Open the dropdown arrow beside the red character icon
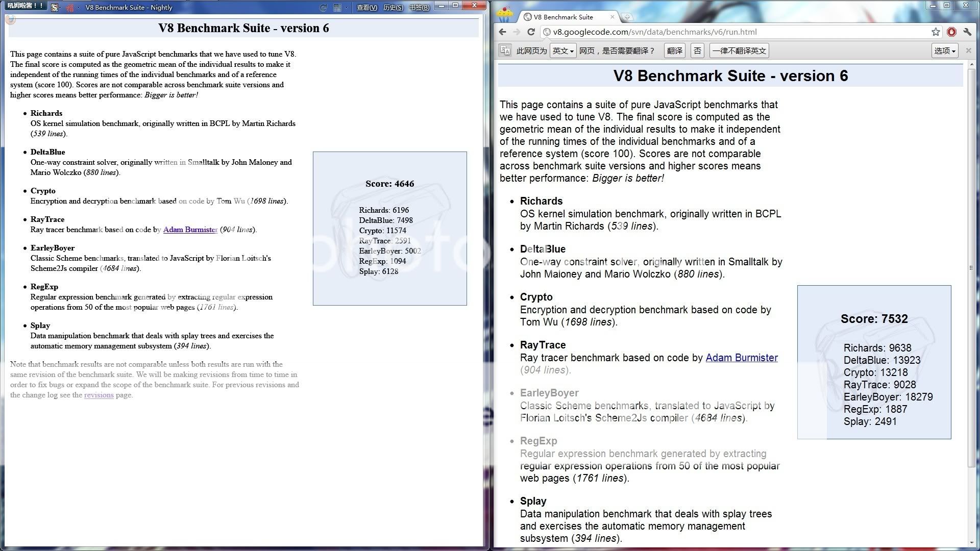 coord(79,7)
